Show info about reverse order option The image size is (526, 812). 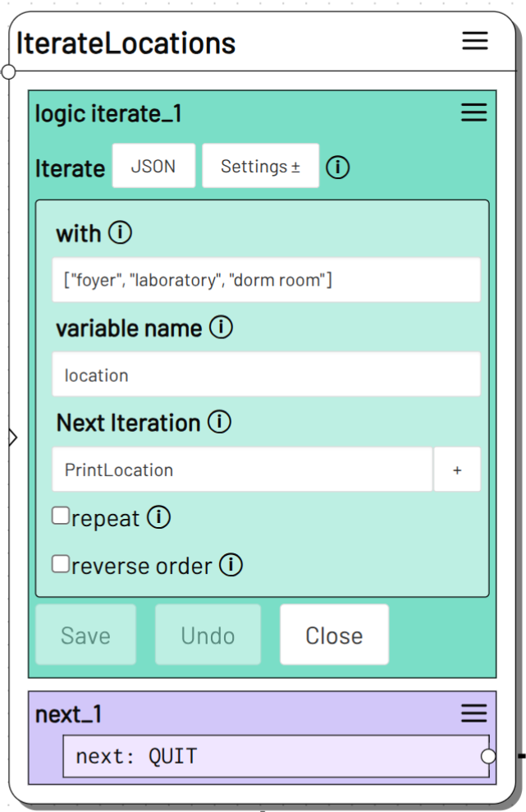pyautogui.click(x=231, y=566)
